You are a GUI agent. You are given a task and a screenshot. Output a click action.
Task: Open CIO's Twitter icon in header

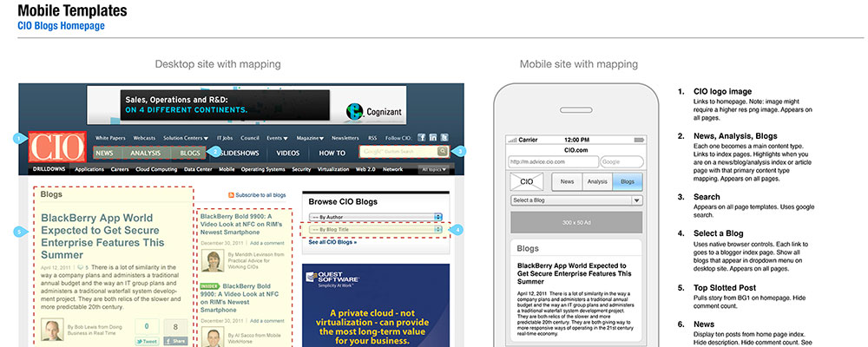(444, 138)
